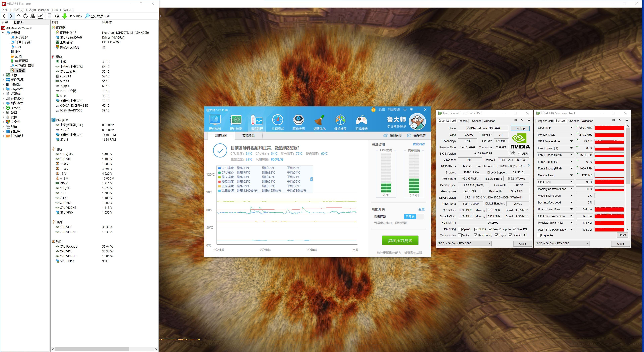Switch to Validation tab in Graphics Card window
The width and height of the screenshot is (644, 352).
point(489,121)
